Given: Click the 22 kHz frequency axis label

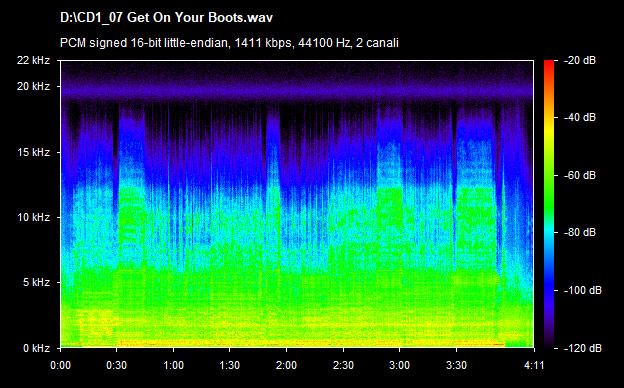Looking at the screenshot, I should tap(33, 60).
